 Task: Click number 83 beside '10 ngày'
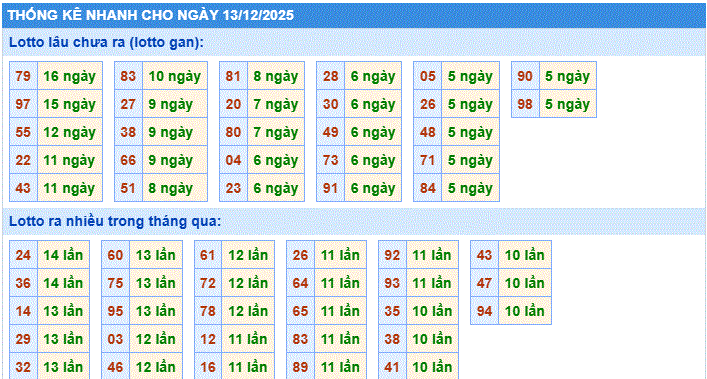pyautogui.click(x=128, y=76)
